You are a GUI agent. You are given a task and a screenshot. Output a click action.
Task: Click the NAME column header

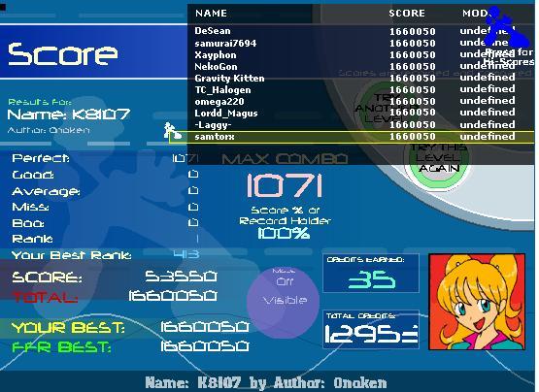click(x=211, y=14)
